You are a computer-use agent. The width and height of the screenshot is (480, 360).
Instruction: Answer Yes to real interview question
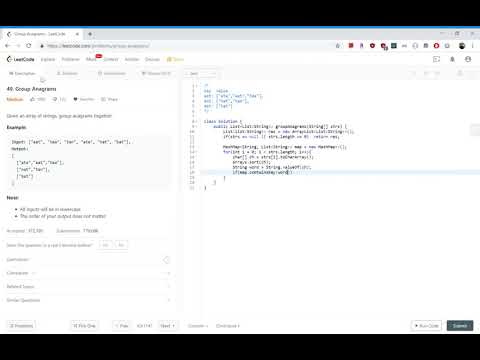[x=105, y=245]
